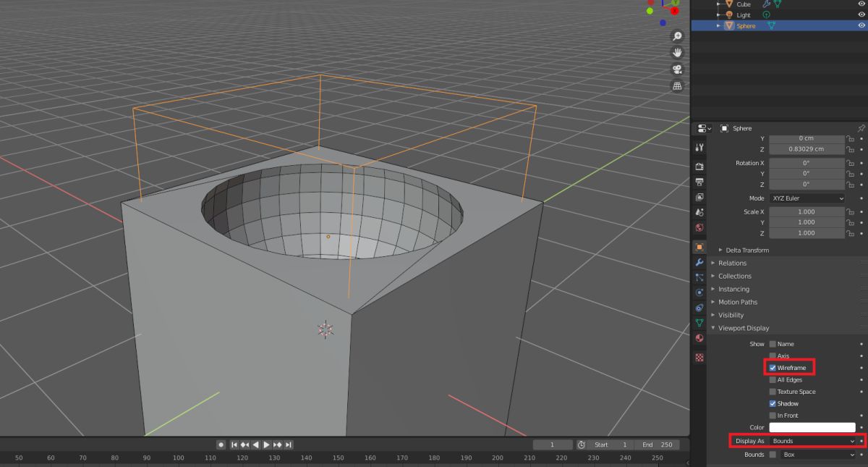Uncheck the Wireframe checkbox
The width and height of the screenshot is (868, 467).
pyautogui.click(x=773, y=368)
